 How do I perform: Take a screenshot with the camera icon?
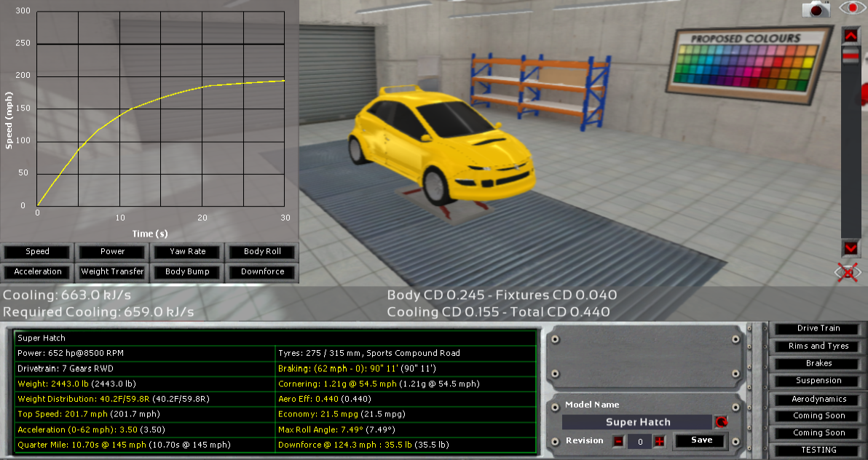(x=816, y=9)
